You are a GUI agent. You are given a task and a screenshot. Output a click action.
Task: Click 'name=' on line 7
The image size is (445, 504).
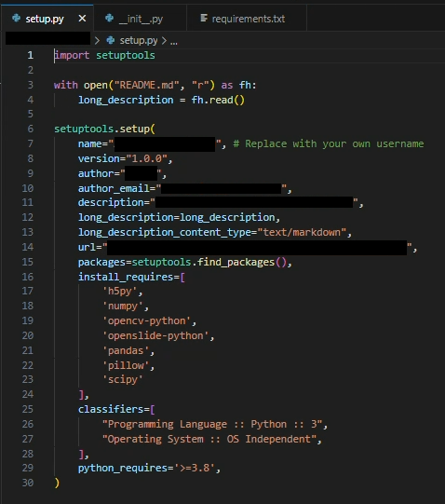(93, 143)
